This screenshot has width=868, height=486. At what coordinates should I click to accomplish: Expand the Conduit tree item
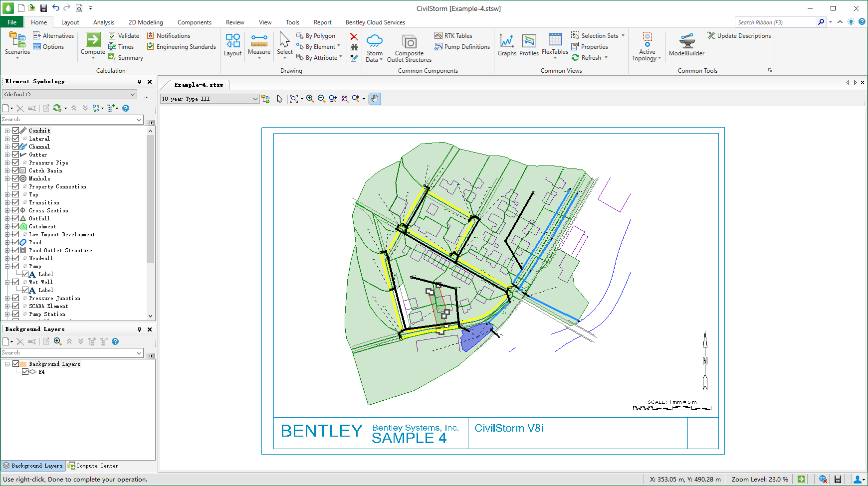click(x=6, y=130)
